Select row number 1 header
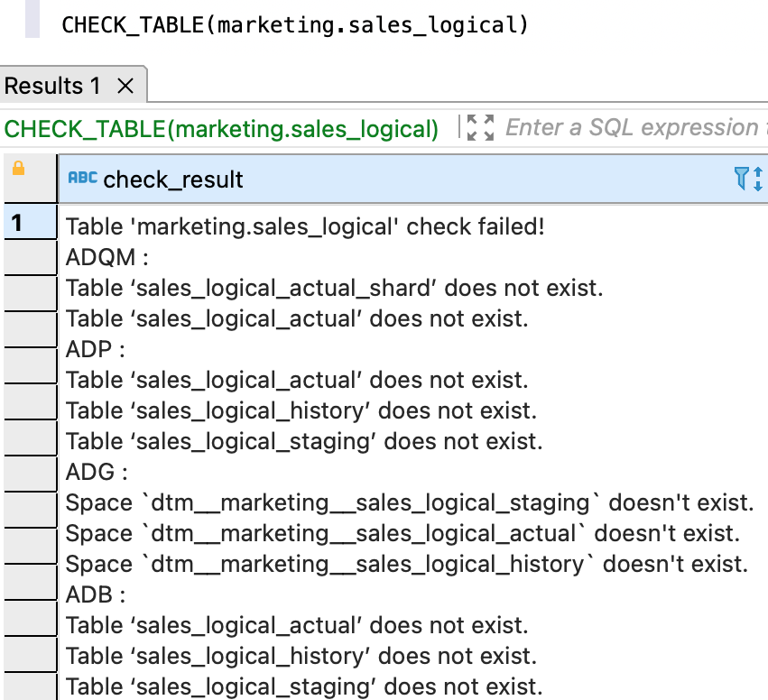Screen dimensions: 768x700 coord(30,226)
